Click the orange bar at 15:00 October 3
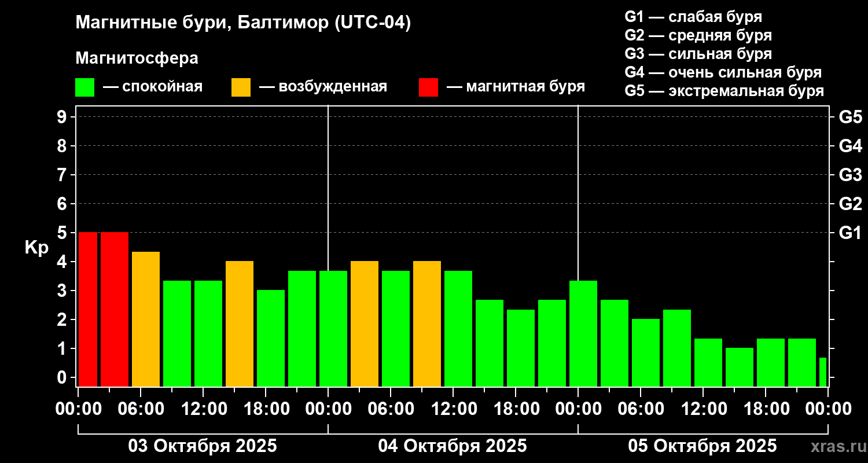The image size is (868, 463). 240,324
